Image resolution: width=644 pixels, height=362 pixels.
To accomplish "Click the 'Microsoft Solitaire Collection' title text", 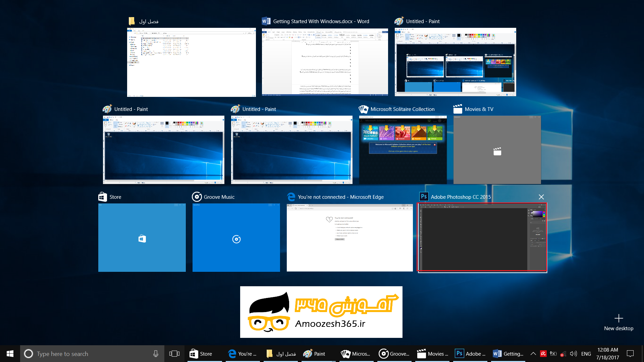I will (x=402, y=109).
